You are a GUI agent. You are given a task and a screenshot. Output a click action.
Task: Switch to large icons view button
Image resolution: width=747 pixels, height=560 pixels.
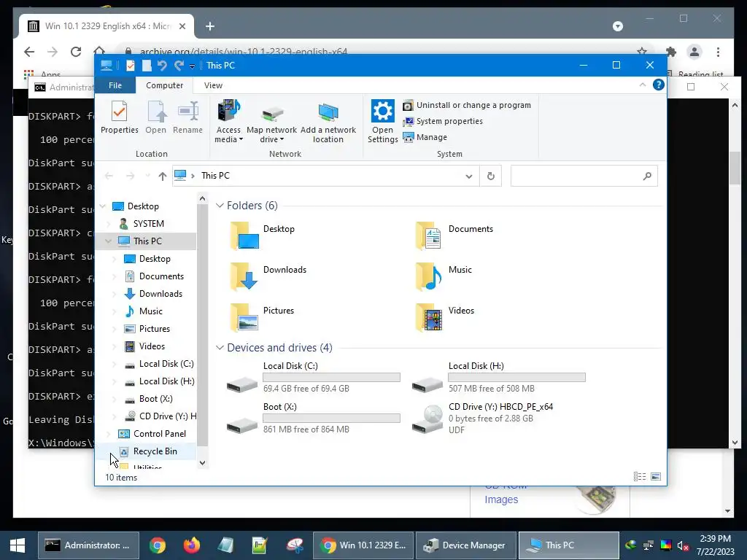point(656,477)
